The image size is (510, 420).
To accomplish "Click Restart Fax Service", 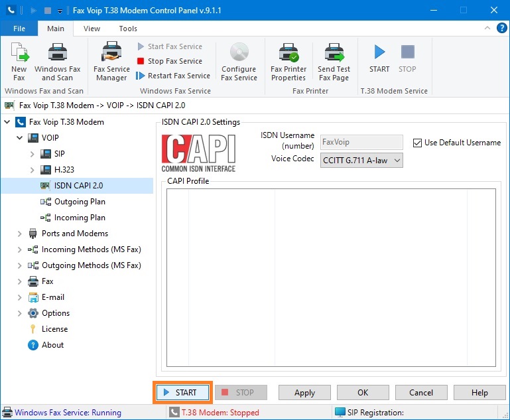I will point(173,76).
